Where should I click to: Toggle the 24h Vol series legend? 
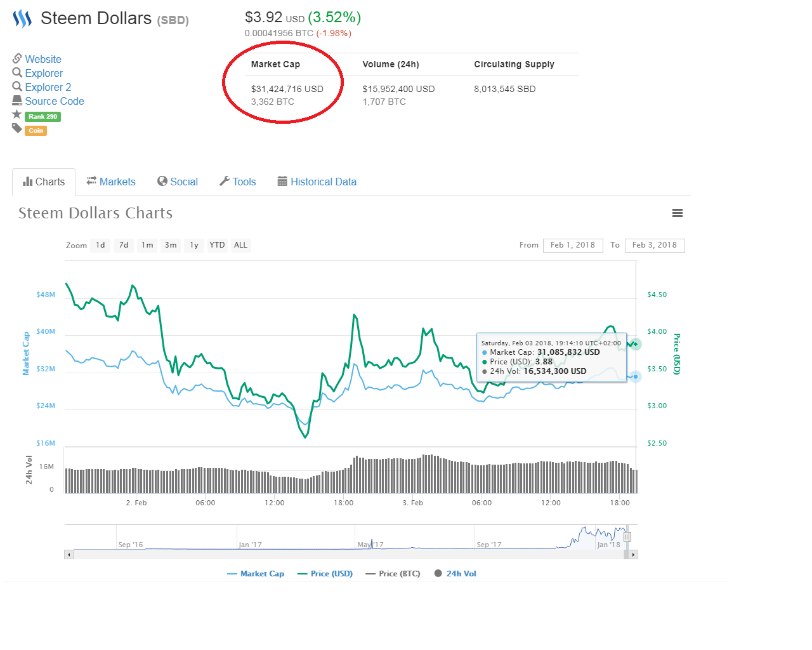(455, 574)
